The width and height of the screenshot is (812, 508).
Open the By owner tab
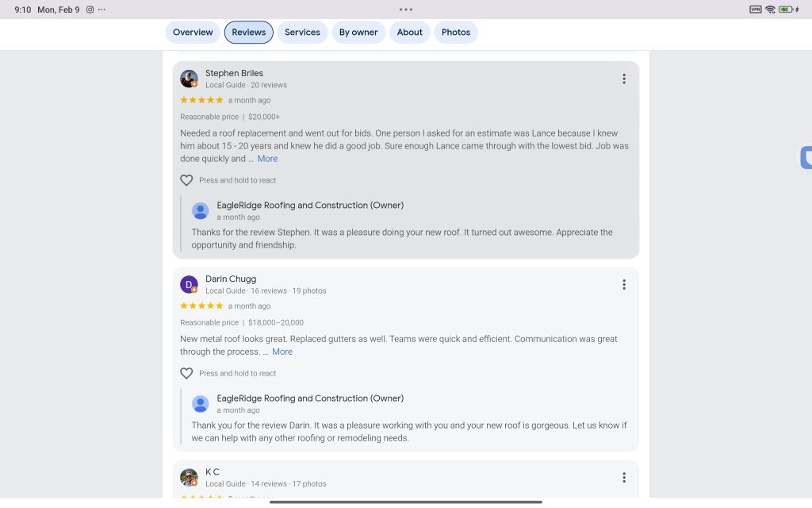(x=358, y=33)
